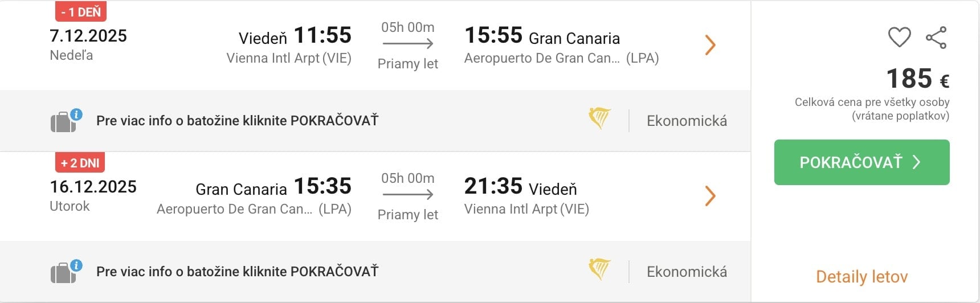Image resolution: width=980 pixels, height=303 pixels.
Task: Expand the outbound Viedeň–Gran Canaria flight chevron
Action: pyautogui.click(x=710, y=45)
